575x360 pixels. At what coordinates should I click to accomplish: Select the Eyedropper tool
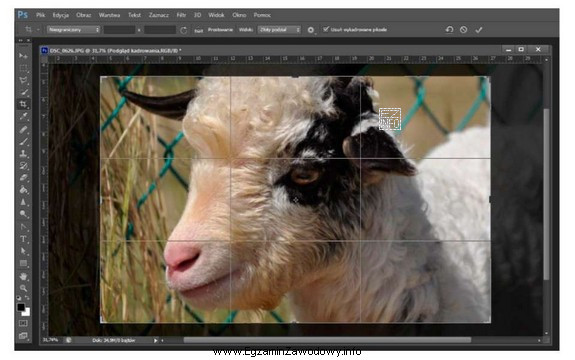tap(23, 117)
